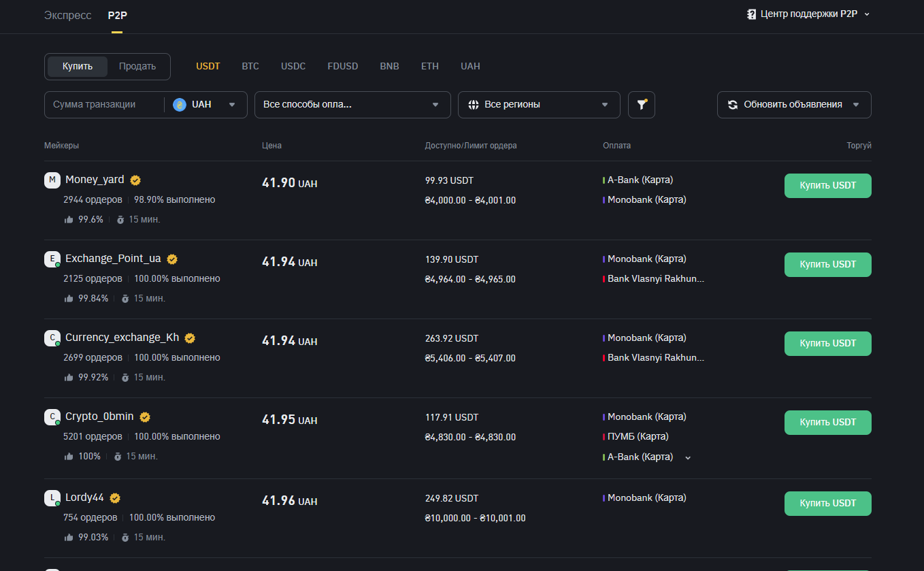Viewport: 924px width, 571px height.
Task: Click the UAH currency coin icon
Action: pos(180,105)
